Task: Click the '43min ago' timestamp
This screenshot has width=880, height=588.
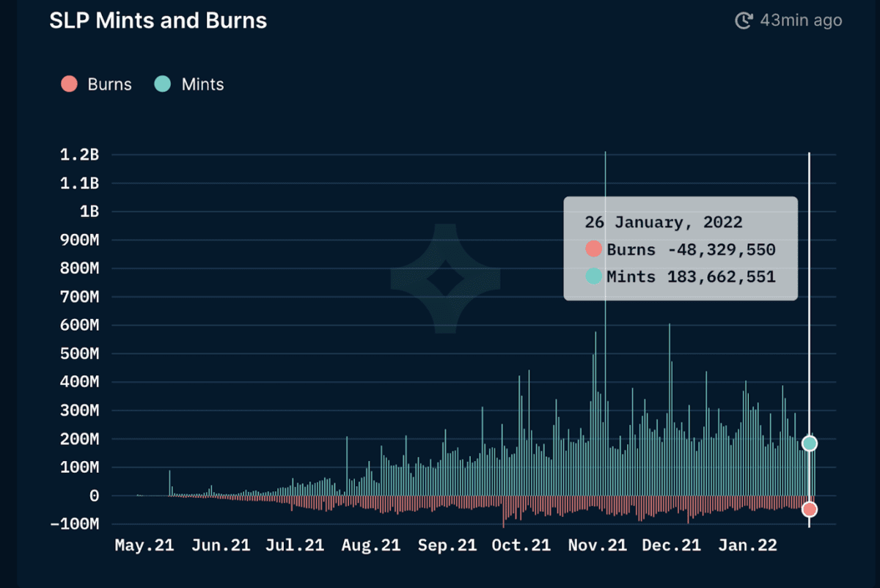Action: pos(801,21)
